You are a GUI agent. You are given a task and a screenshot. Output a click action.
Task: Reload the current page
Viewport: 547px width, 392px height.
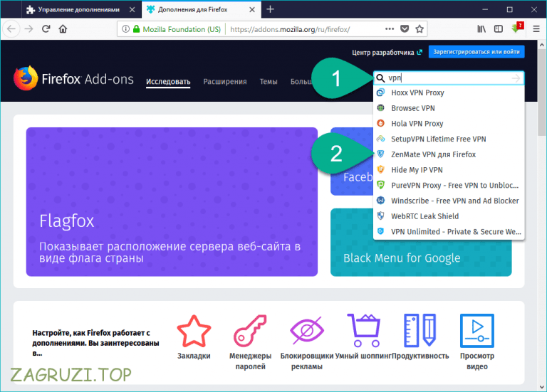coord(46,29)
